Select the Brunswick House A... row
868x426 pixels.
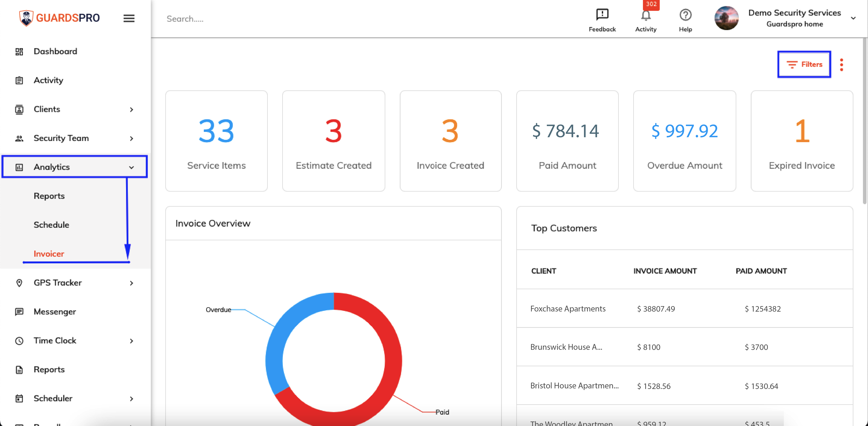(685, 347)
